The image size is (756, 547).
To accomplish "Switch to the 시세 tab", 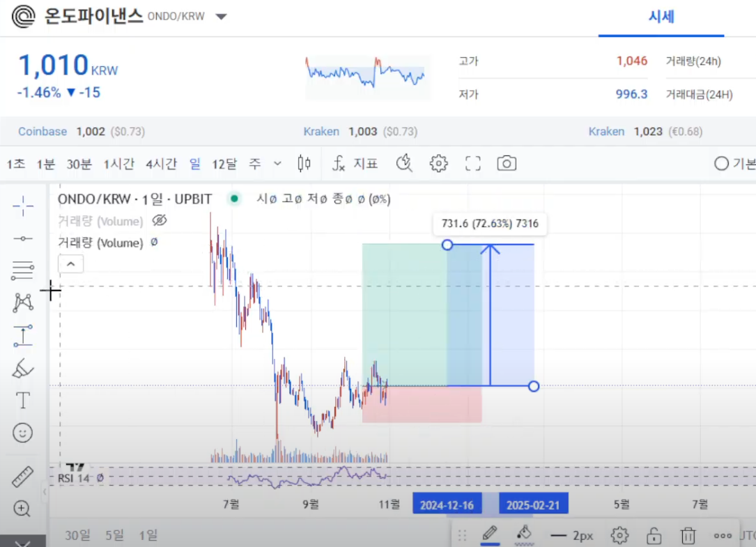I will pyautogui.click(x=661, y=17).
